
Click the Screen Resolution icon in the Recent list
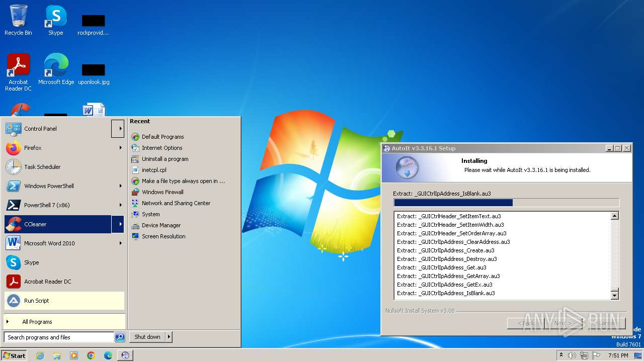[135, 236]
